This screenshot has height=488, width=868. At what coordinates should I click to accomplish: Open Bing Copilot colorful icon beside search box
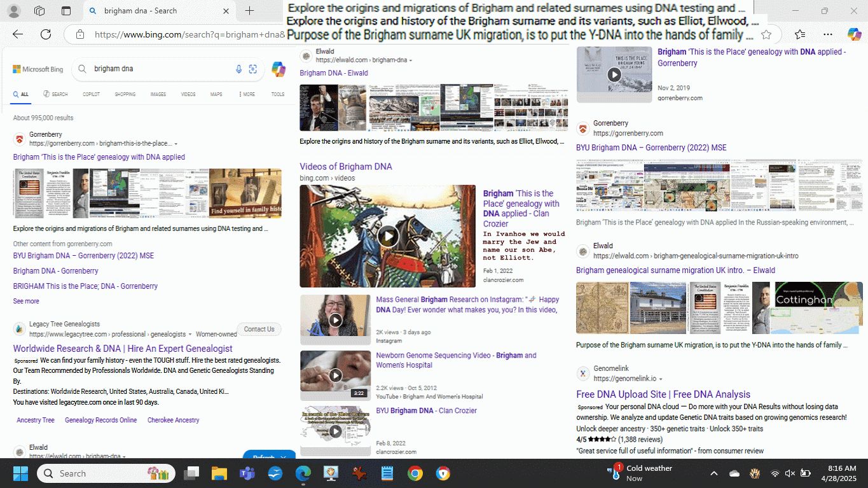(x=279, y=69)
